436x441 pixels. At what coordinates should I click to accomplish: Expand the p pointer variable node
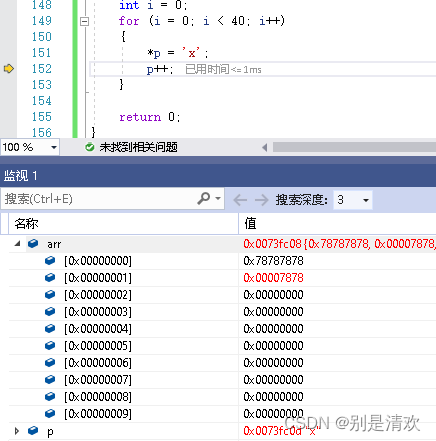[17, 431]
